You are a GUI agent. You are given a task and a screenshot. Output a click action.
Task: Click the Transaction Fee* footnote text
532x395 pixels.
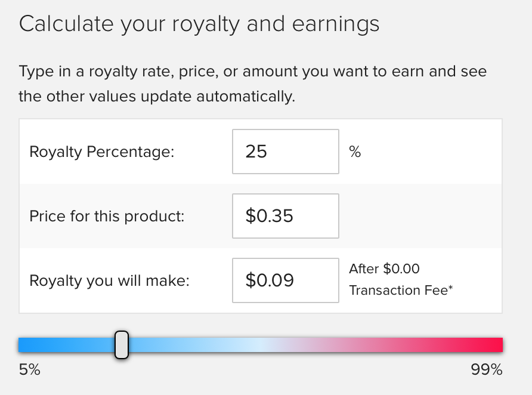[401, 291]
